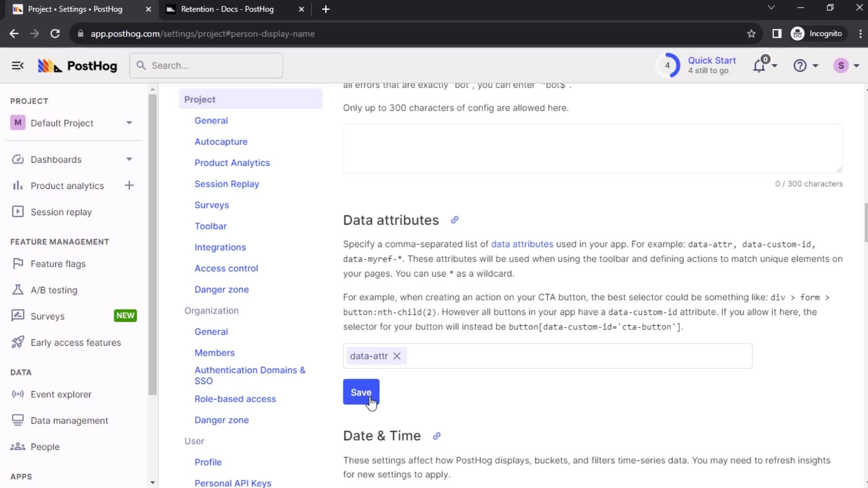This screenshot has height=488, width=868.
Task: Click the search input field
Action: [x=206, y=66]
